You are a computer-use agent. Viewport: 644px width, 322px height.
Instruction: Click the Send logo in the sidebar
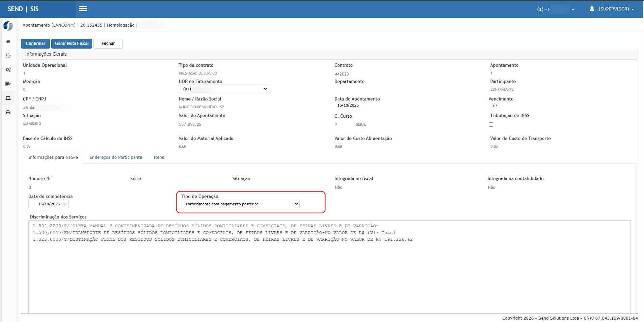tap(8, 26)
